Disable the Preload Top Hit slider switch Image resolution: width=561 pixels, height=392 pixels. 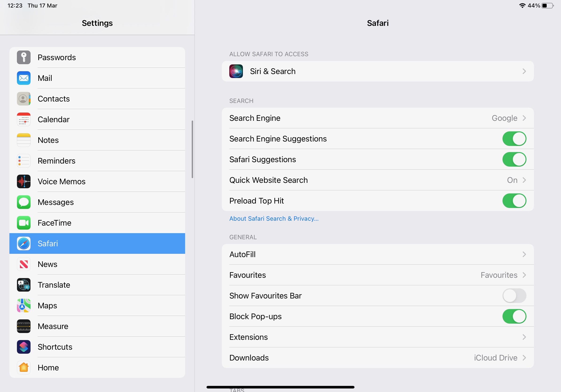point(514,201)
